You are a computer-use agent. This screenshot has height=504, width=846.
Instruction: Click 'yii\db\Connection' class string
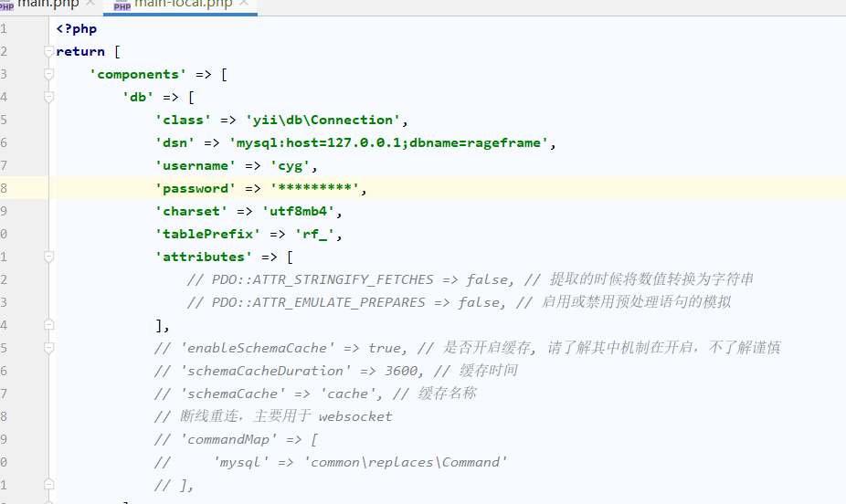coord(323,120)
